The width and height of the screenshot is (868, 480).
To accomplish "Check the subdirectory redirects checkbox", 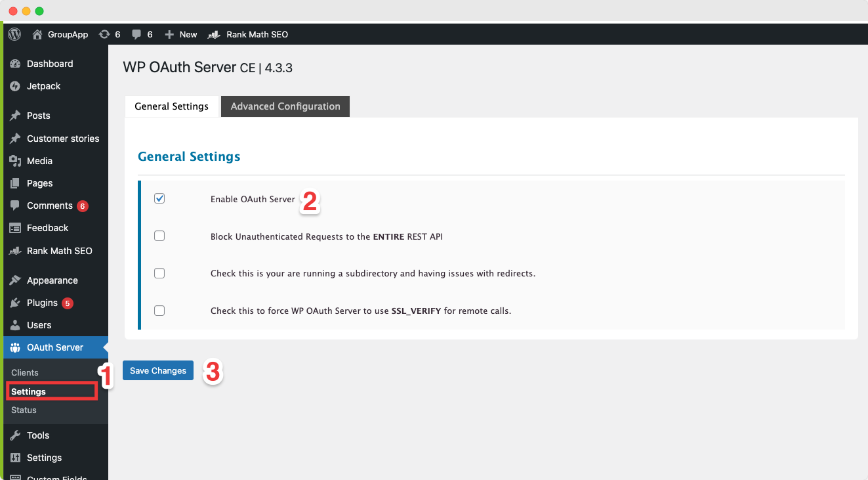I will [x=159, y=273].
